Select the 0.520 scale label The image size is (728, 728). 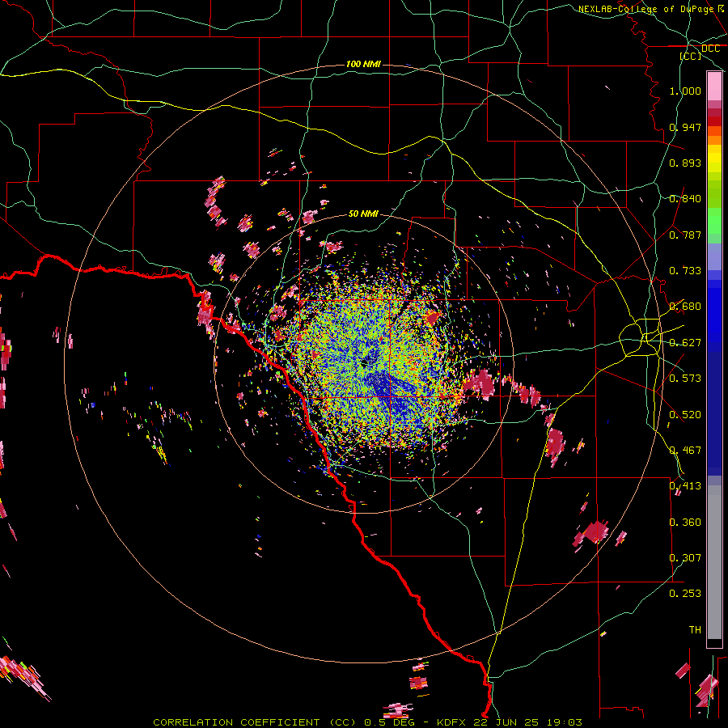[x=685, y=415]
